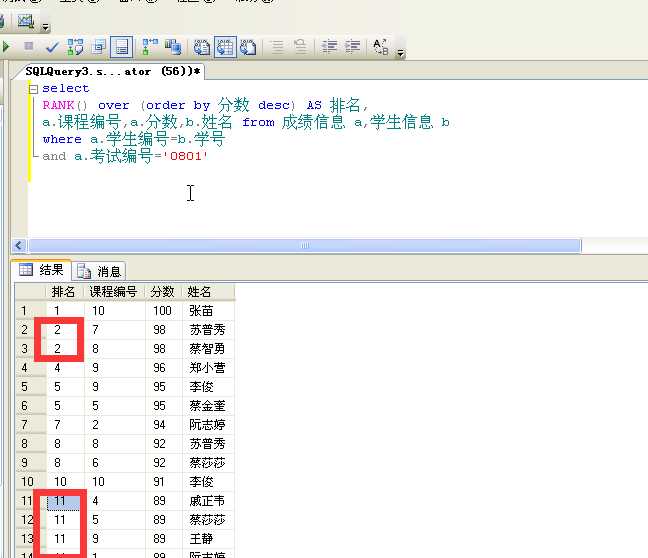648x558 pixels.
Task: Decrease the indent of selected lines
Action: click(x=329, y=47)
